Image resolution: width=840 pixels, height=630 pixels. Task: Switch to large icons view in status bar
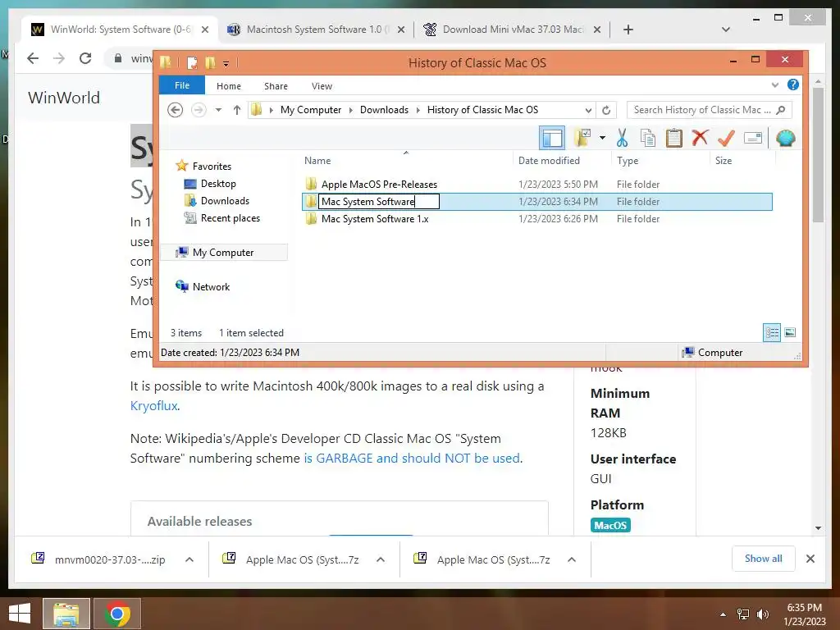click(790, 333)
